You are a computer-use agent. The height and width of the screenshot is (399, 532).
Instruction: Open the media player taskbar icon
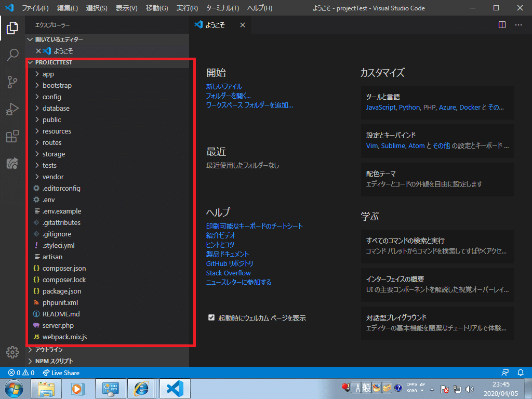coord(77,389)
